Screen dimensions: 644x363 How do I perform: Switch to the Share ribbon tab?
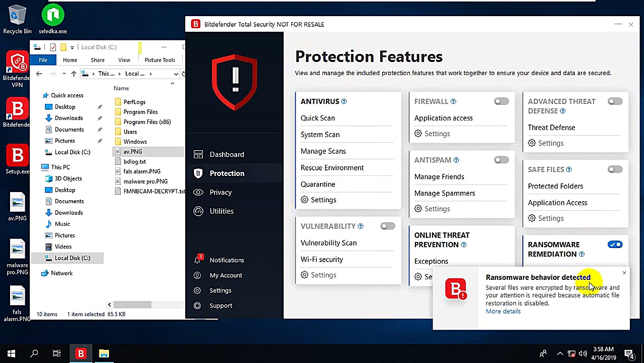pyautogui.click(x=97, y=60)
